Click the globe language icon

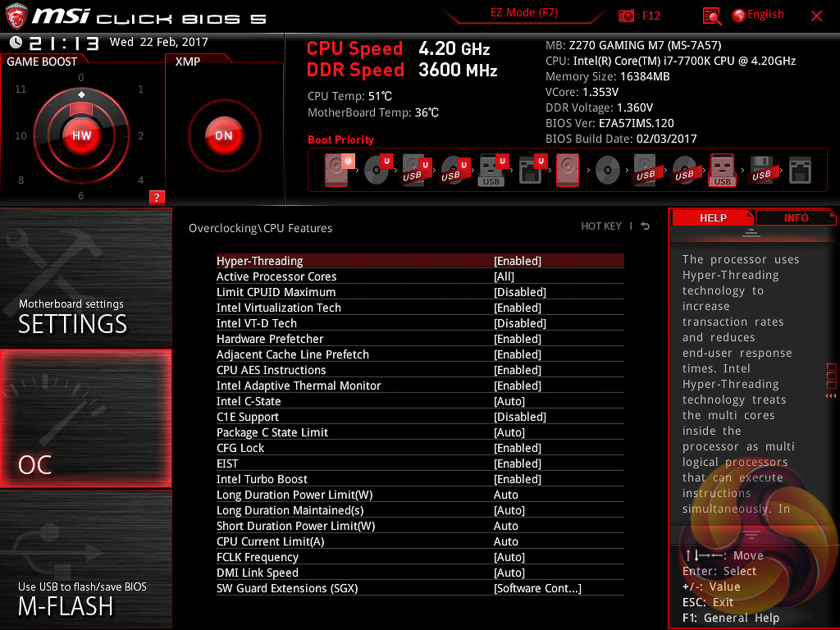[x=739, y=16]
